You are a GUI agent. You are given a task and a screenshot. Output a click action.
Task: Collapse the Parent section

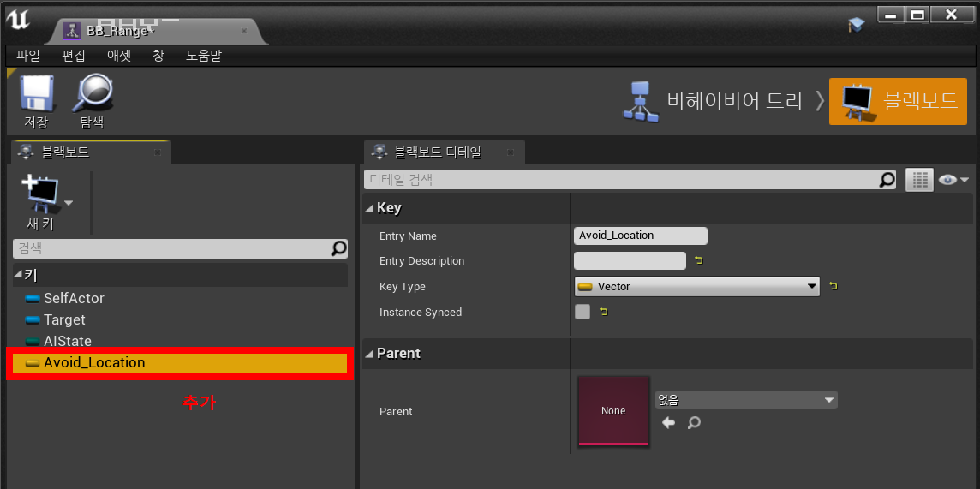[369, 354]
